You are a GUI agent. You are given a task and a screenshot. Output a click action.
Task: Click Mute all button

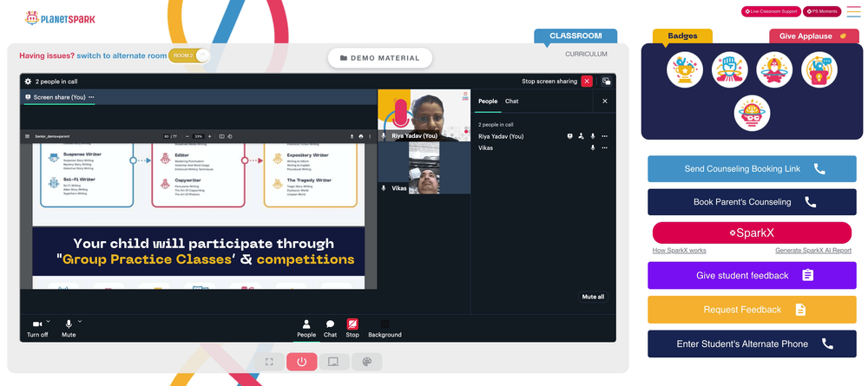click(x=593, y=297)
